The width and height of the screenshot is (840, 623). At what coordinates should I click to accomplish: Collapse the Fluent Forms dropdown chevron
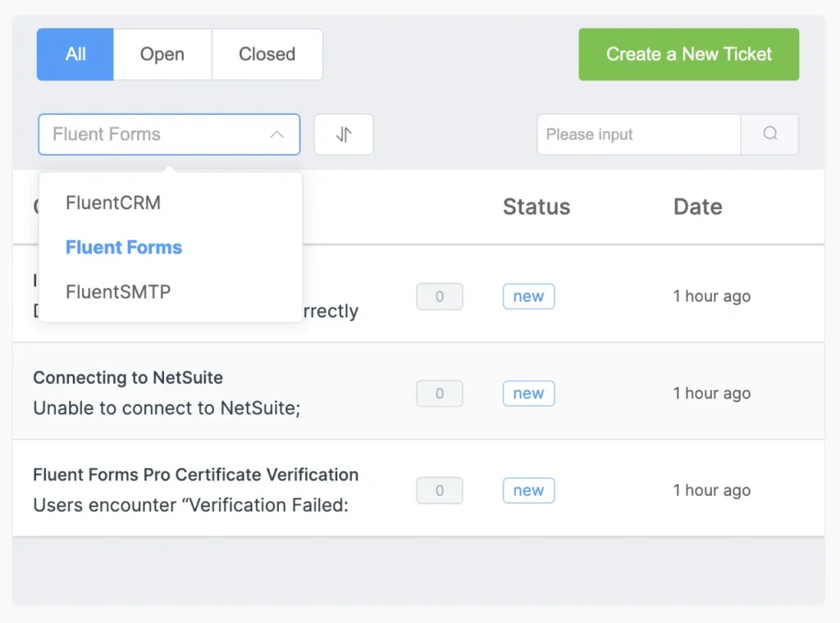coord(277,134)
